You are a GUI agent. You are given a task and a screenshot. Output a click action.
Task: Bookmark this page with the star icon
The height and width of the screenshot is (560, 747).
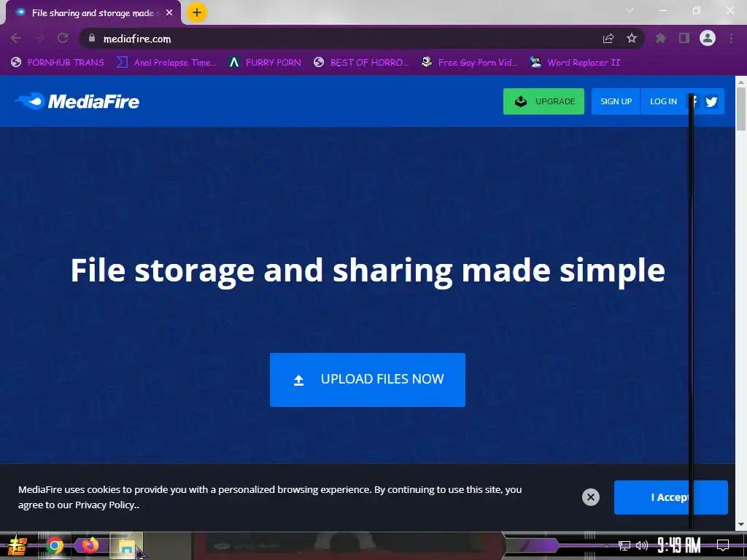tap(632, 38)
